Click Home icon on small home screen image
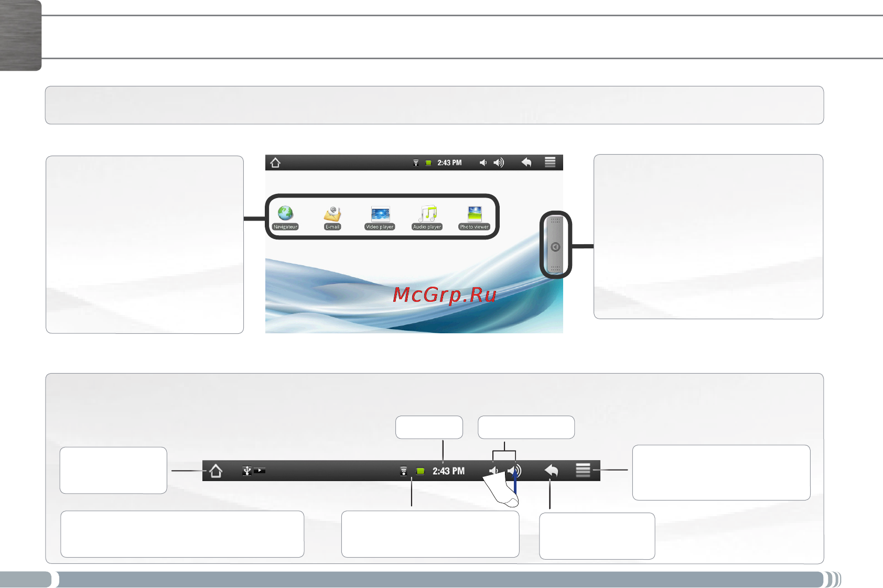 pos(275,162)
